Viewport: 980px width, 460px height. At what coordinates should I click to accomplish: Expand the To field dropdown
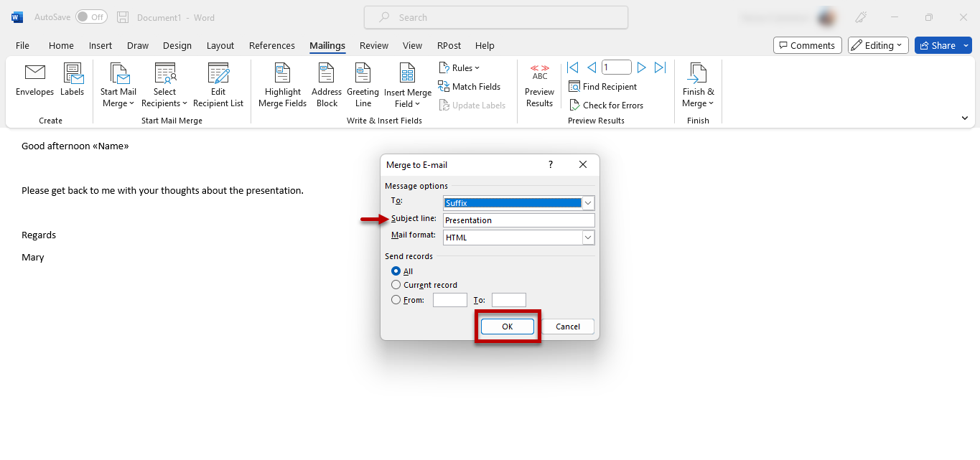click(588, 203)
